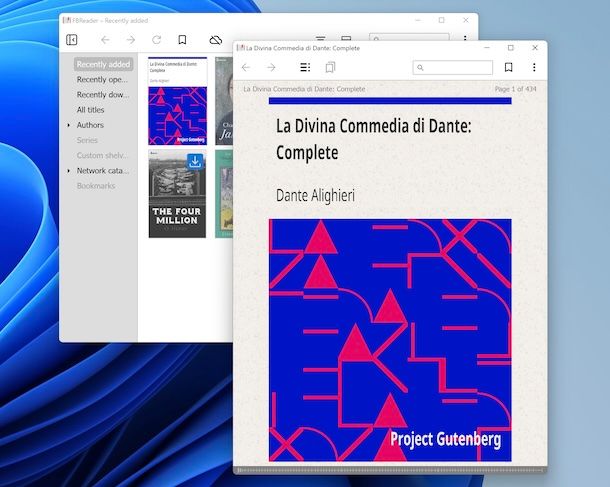This screenshot has width=610, height=487.
Task: Open the reader window three-dot menu
Action: pyautogui.click(x=534, y=67)
